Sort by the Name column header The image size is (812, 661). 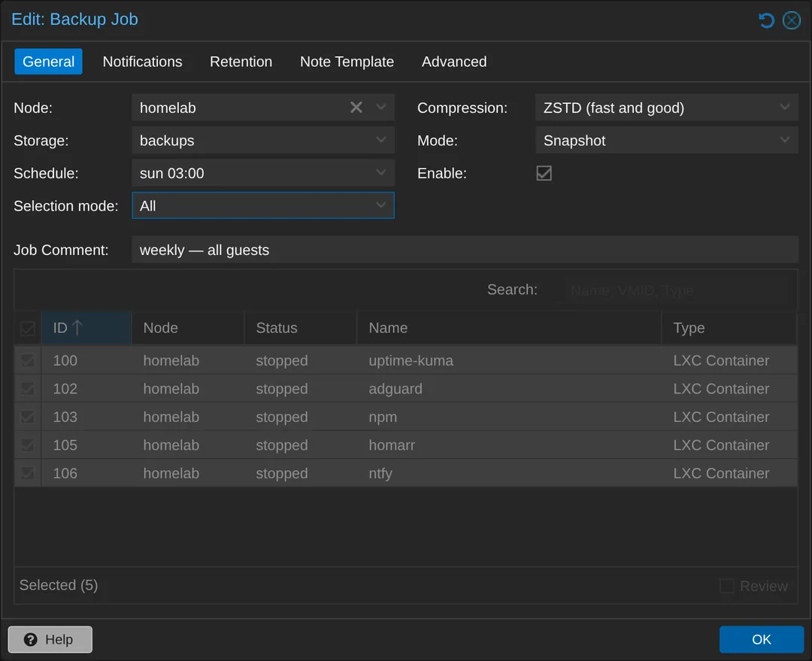coord(509,328)
